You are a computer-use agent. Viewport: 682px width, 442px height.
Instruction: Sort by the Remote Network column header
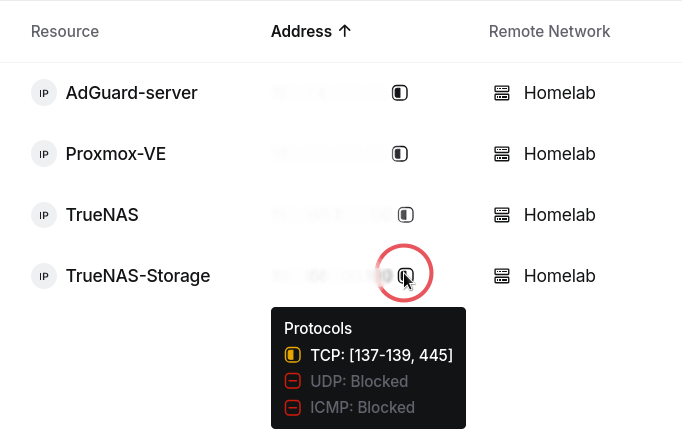(549, 31)
